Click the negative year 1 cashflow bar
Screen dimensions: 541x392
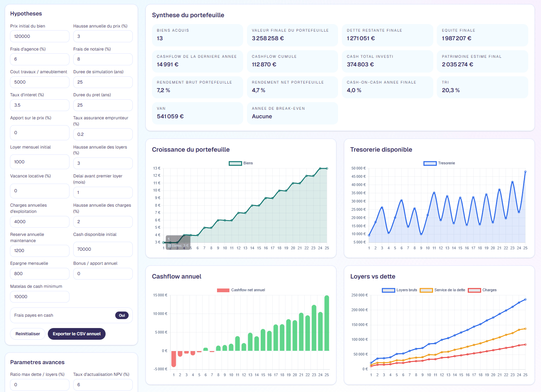click(174, 359)
